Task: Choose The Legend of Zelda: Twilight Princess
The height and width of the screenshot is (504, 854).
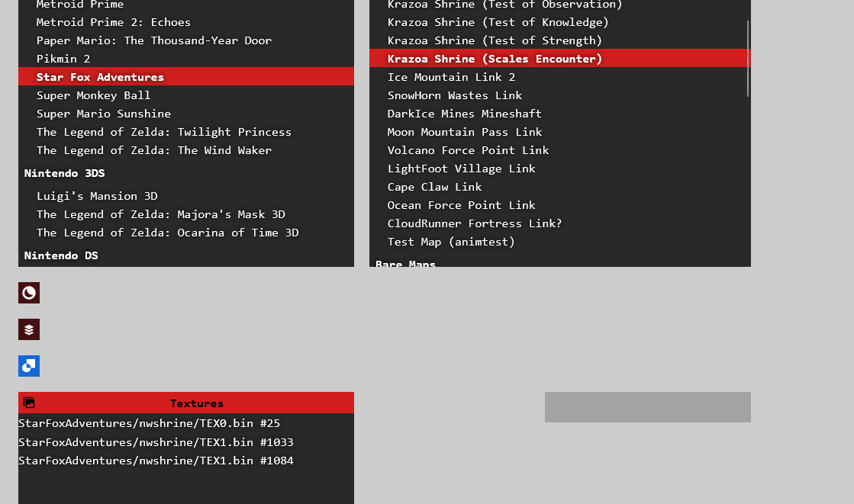Action: pos(186,132)
